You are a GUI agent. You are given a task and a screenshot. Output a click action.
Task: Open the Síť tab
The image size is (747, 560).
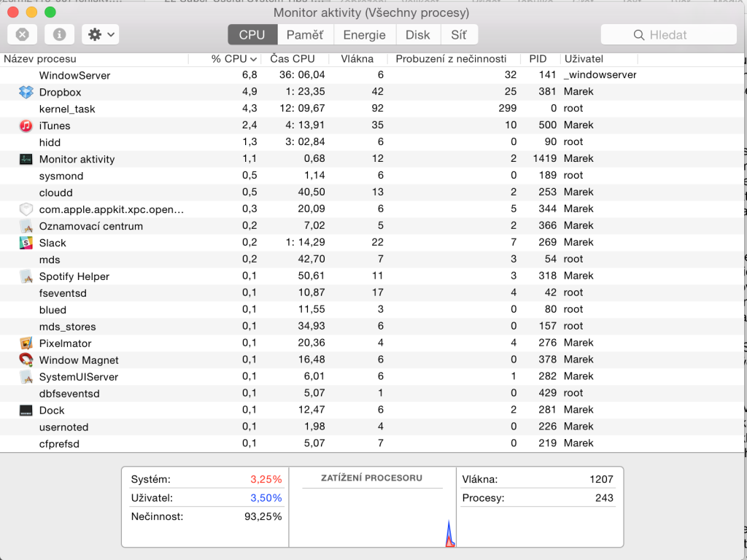[459, 35]
